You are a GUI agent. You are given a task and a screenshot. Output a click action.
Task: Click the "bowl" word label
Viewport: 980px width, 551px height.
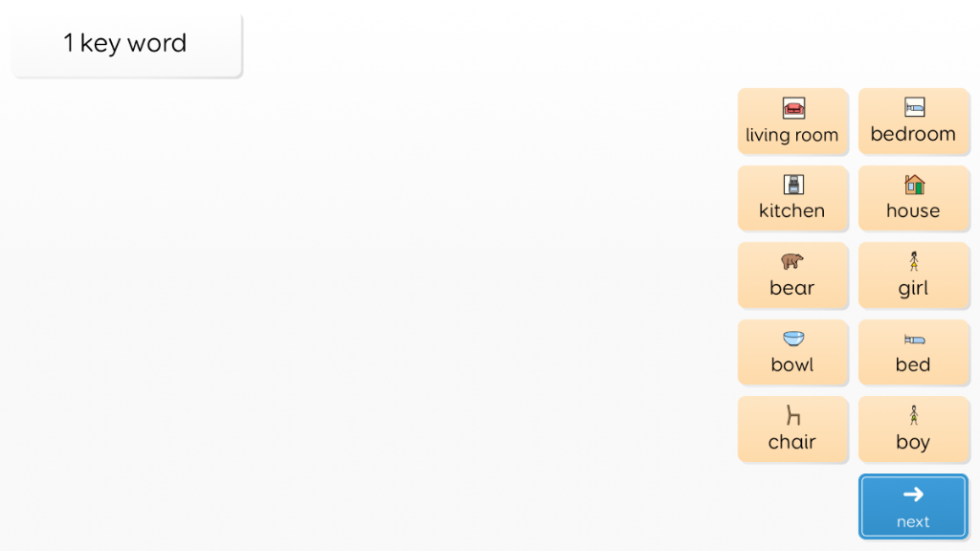(791, 364)
